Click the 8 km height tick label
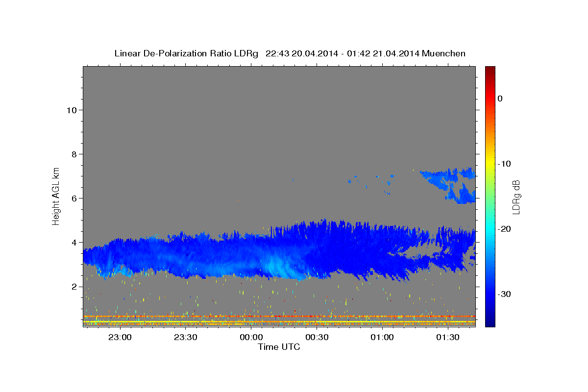Image resolution: width=588 pixels, height=392 pixels. [x=73, y=154]
